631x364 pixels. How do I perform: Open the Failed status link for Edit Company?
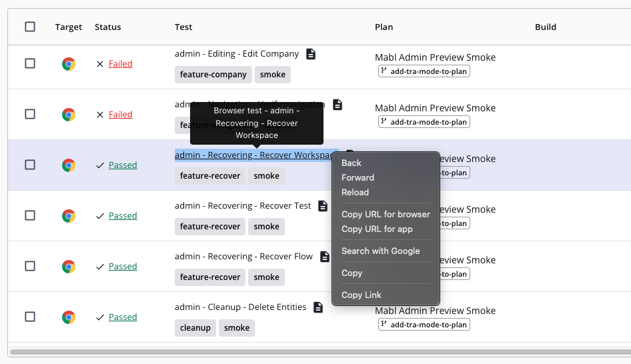(x=120, y=64)
